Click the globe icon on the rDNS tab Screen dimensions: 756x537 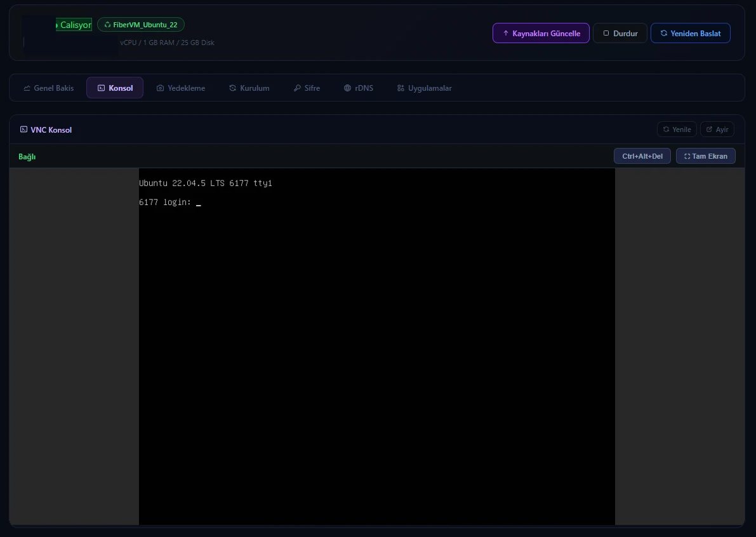click(347, 88)
